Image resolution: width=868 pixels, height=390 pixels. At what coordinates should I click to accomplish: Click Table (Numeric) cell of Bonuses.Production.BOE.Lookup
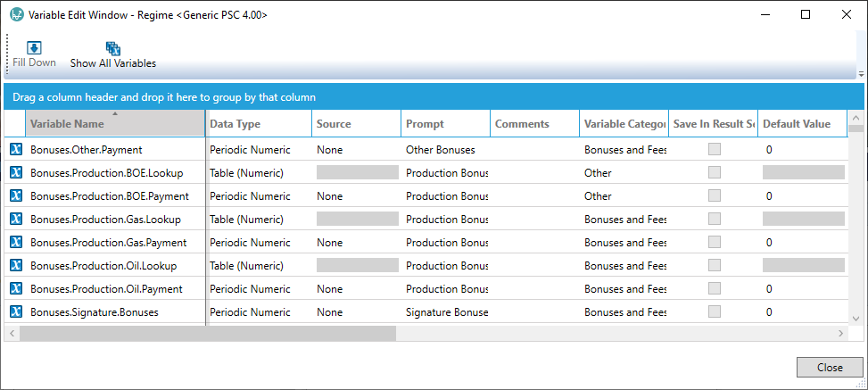point(259,173)
